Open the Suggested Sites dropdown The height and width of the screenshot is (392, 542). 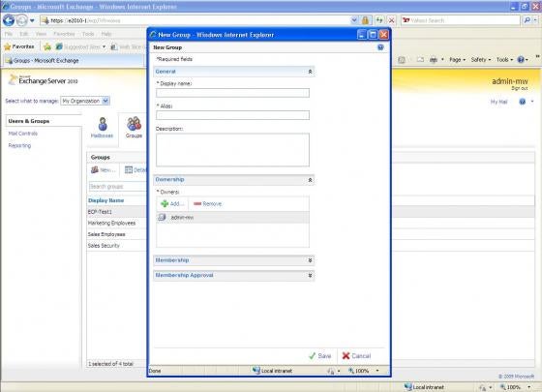pos(81,46)
